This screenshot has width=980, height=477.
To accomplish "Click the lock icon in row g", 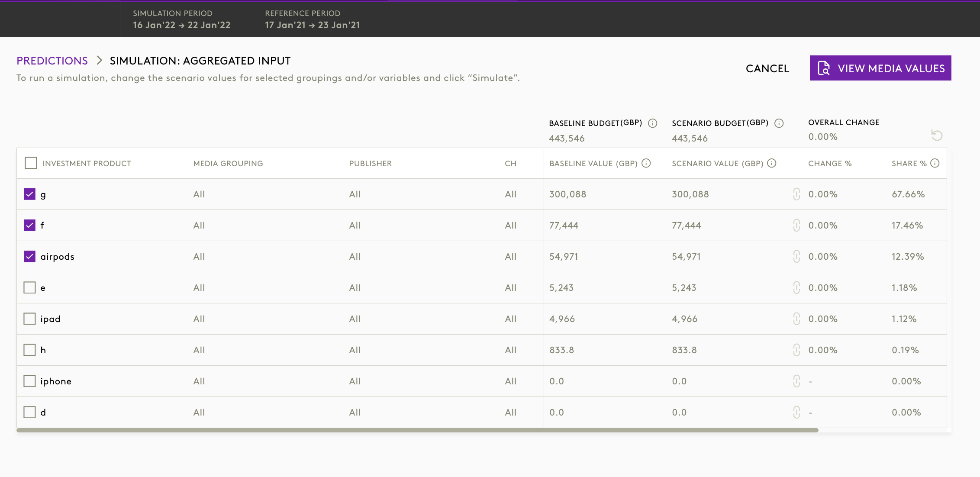I will [x=796, y=194].
